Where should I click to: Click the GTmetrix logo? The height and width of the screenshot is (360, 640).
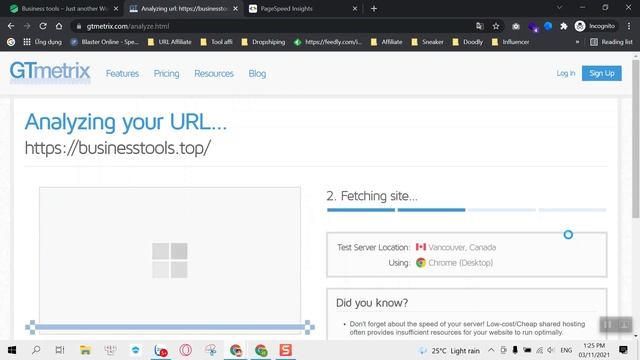tap(50, 72)
